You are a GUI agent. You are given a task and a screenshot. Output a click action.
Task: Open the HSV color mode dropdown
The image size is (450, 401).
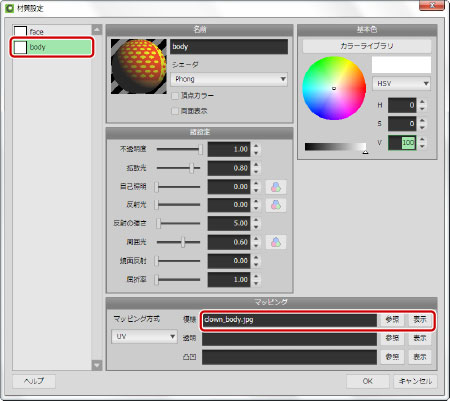[401, 84]
